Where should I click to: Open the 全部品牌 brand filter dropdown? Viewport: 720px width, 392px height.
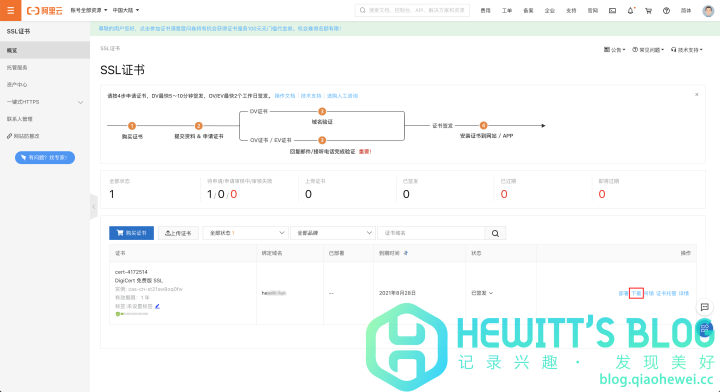click(333, 233)
